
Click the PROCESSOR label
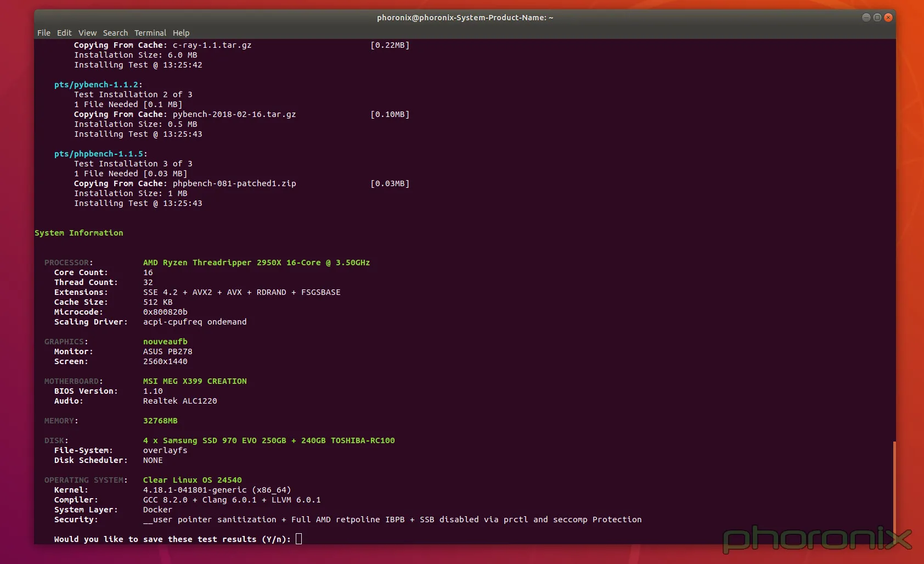[66, 263]
